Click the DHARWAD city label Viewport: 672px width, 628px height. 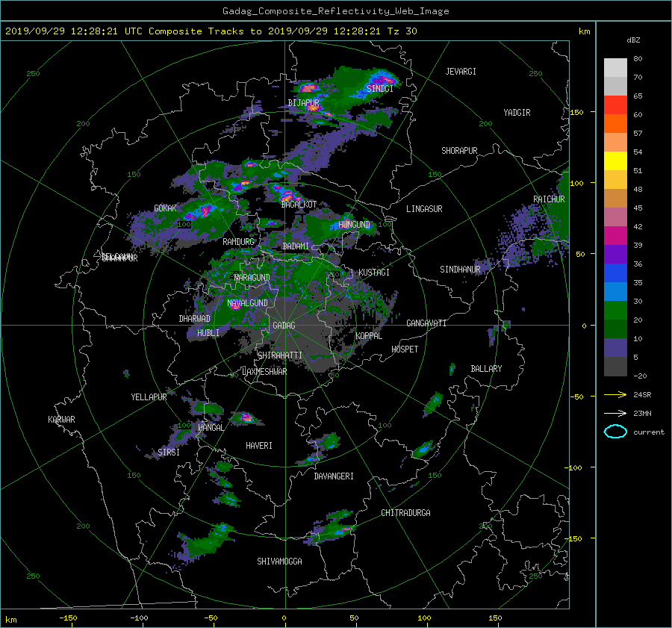pos(194,319)
